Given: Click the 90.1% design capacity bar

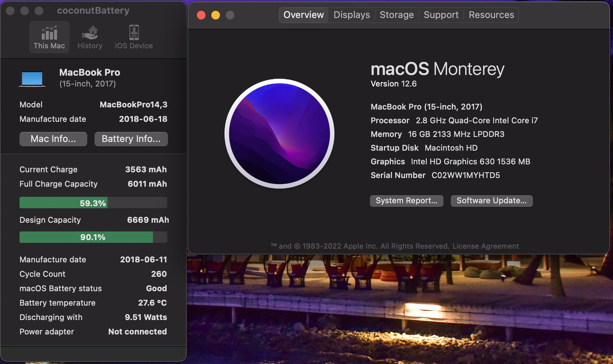Looking at the screenshot, I should click(93, 237).
